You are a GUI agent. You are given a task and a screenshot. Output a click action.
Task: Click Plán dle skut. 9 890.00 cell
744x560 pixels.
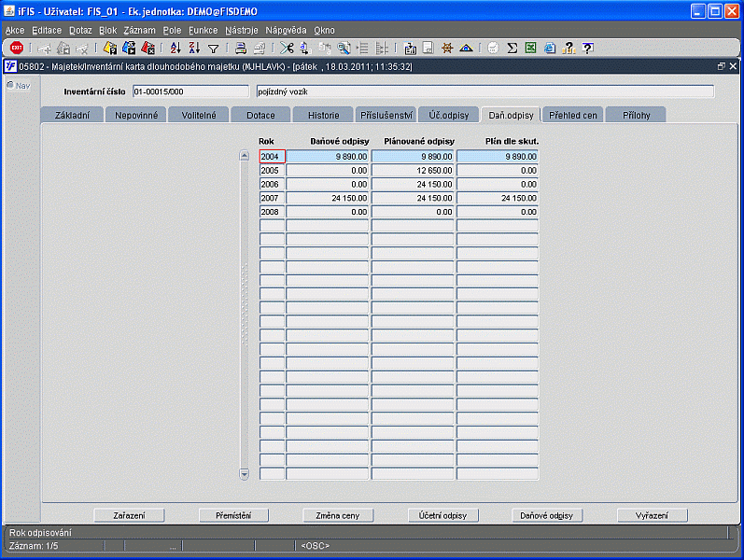pos(498,157)
